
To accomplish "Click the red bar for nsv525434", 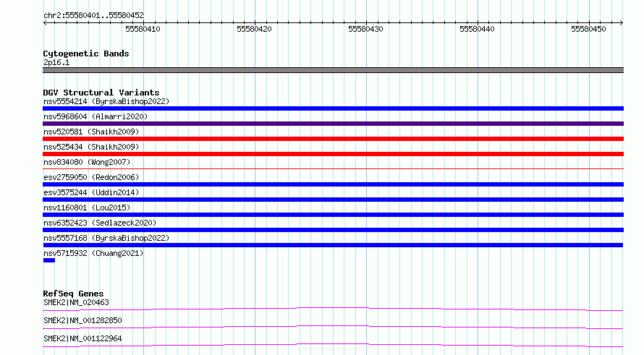I will (x=333, y=154).
